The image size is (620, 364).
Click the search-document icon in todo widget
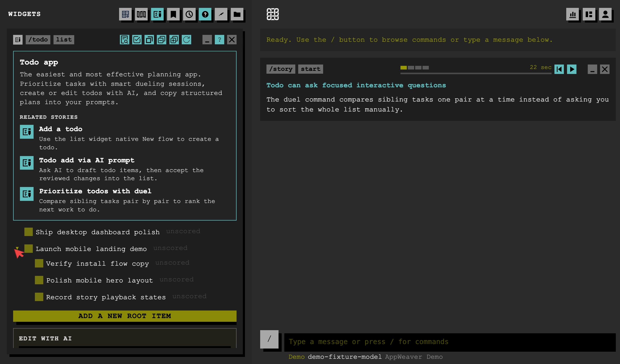click(x=125, y=40)
